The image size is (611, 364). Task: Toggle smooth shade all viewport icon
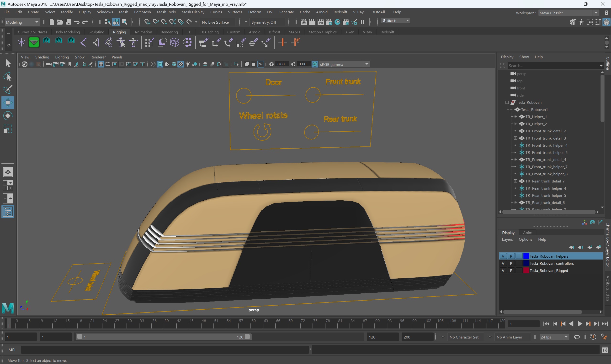point(160,64)
